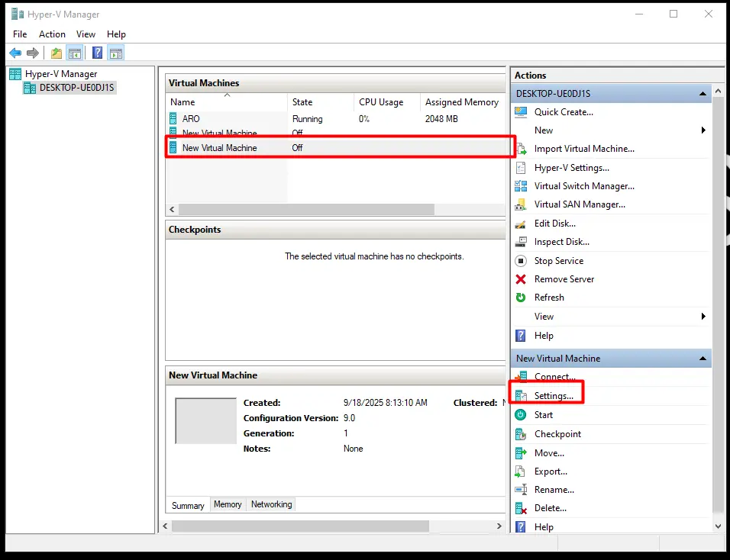Viewport: 730px width, 560px height.
Task: Expand the View submenu arrow in actions
Action: pos(703,317)
